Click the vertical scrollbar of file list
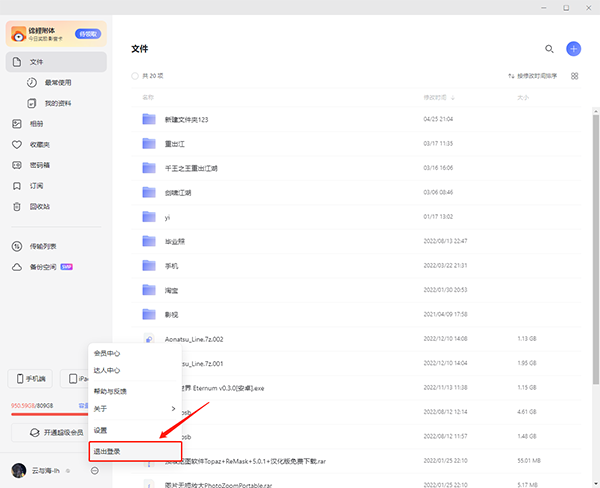This screenshot has height=488, width=600. coord(596,249)
